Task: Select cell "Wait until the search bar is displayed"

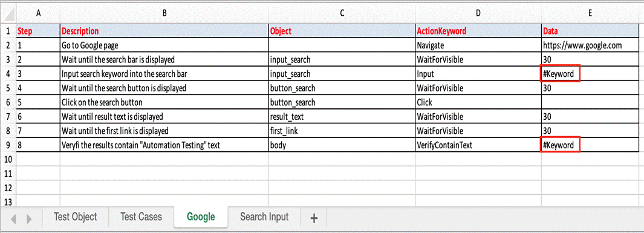Action: point(164,59)
